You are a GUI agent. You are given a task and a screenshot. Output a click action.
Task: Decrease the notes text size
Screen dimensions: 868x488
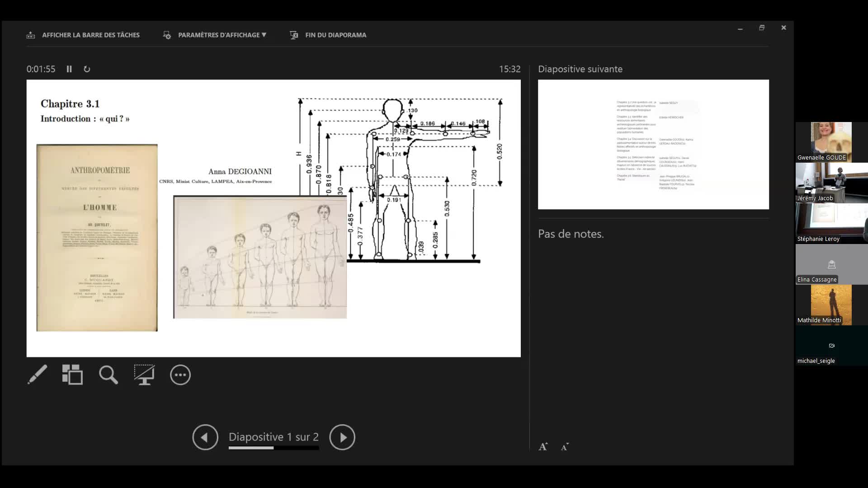pyautogui.click(x=565, y=447)
